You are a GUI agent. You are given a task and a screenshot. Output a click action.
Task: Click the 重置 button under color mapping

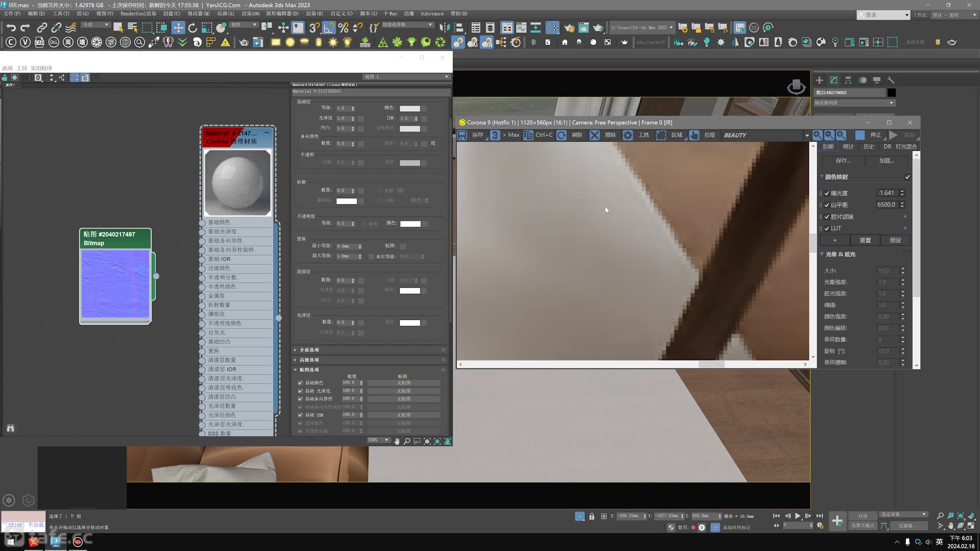865,240
